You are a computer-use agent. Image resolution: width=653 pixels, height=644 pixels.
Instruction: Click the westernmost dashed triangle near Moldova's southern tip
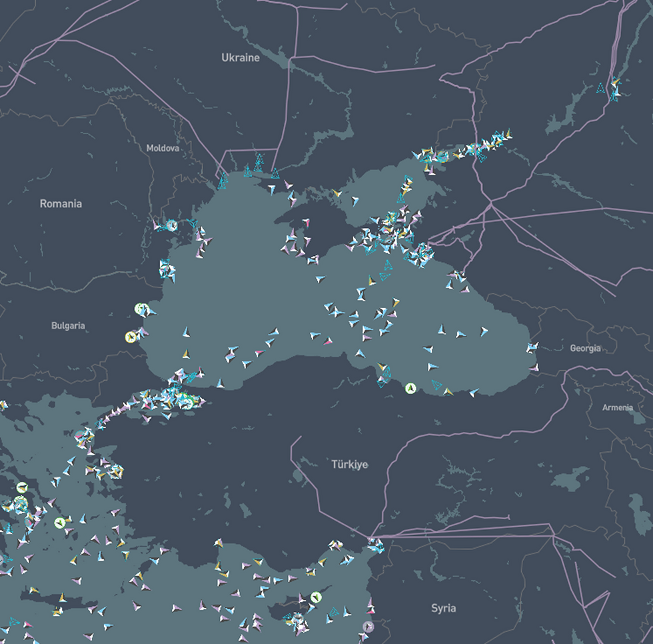[x=223, y=181]
